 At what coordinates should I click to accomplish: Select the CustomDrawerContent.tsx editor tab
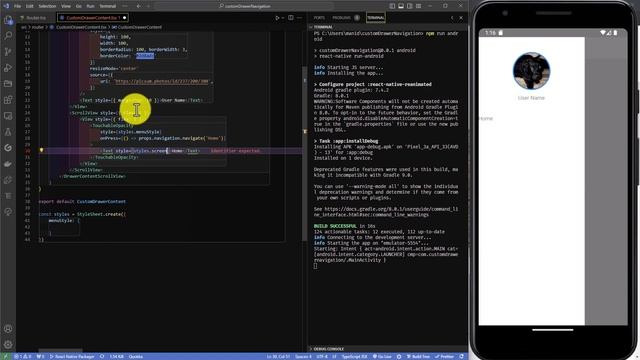click(93, 18)
